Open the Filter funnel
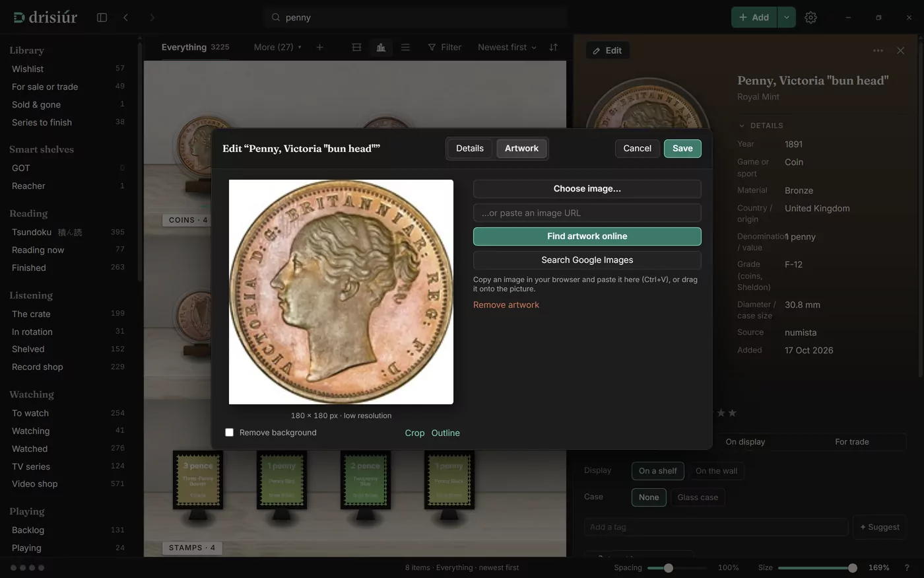 coord(444,47)
